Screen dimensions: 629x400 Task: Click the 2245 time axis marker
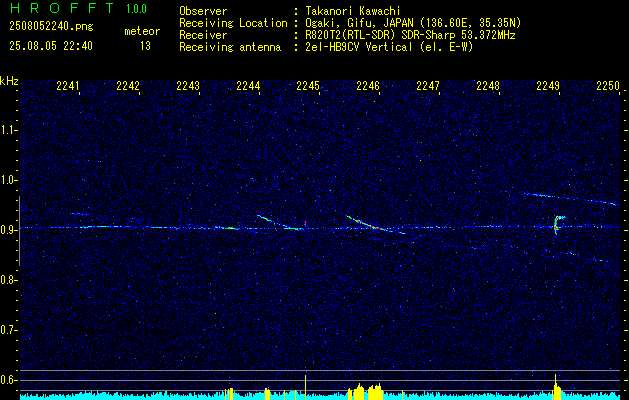pos(308,86)
